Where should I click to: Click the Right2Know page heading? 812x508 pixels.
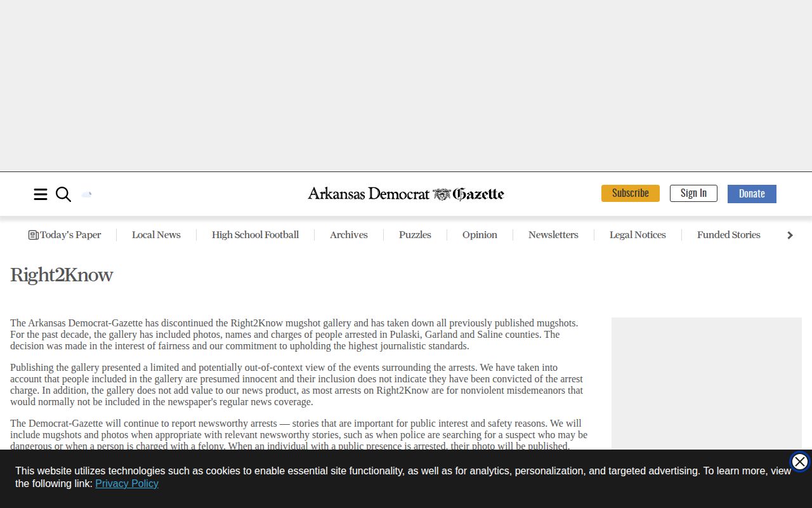pyautogui.click(x=62, y=275)
